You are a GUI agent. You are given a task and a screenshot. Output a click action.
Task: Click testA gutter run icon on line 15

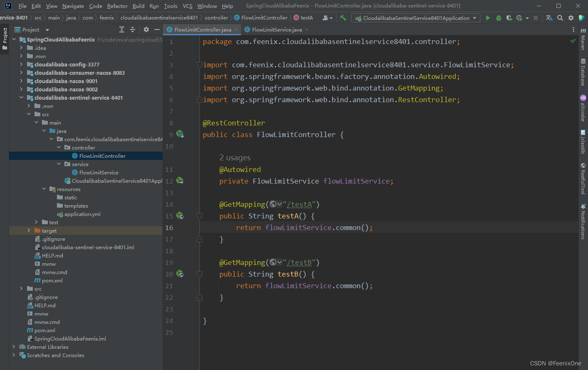pyautogui.click(x=180, y=216)
